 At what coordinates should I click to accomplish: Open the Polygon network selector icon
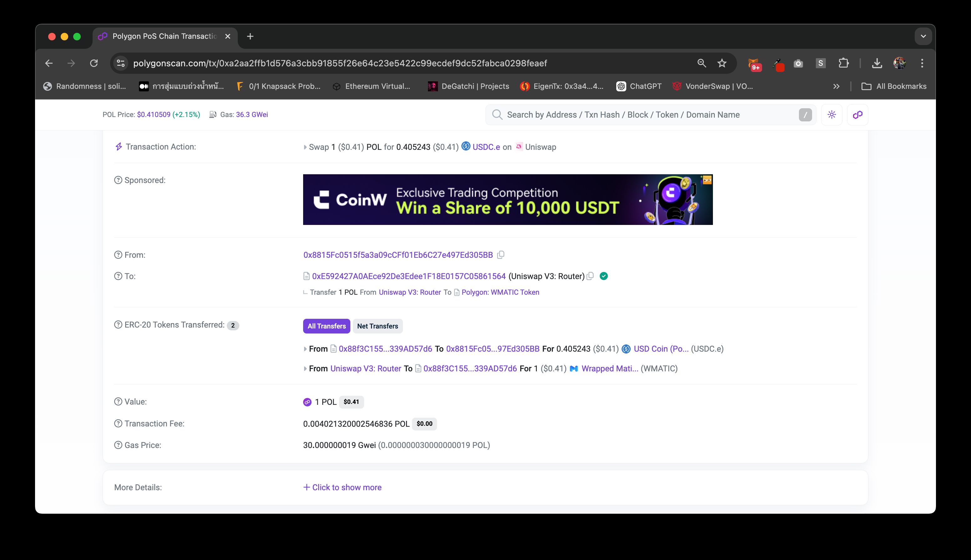[x=857, y=115]
